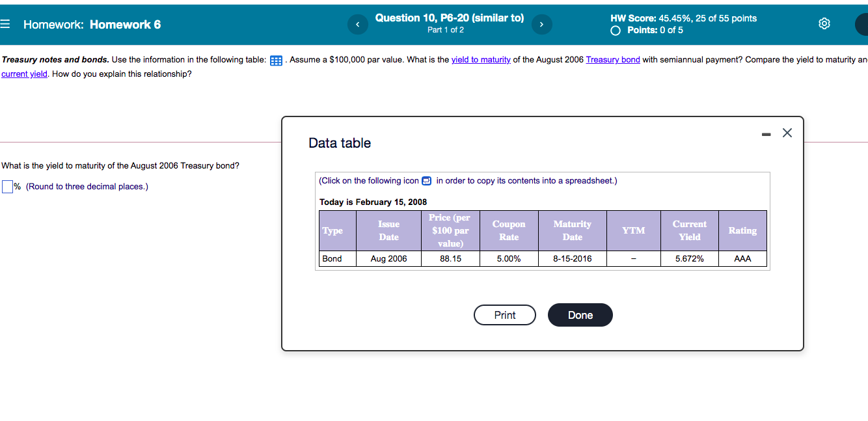The height and width of the screenshot is (421, 868).
Task: Click the Round to three decimal places hint
Action: [87, 187]
